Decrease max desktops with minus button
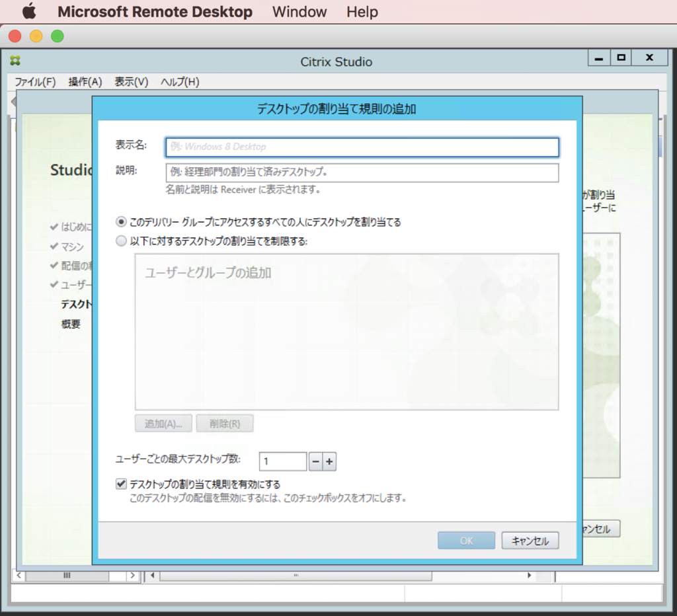Image resolution: width=677 pixels, height=616 pixels. click(x=315, y=461)
